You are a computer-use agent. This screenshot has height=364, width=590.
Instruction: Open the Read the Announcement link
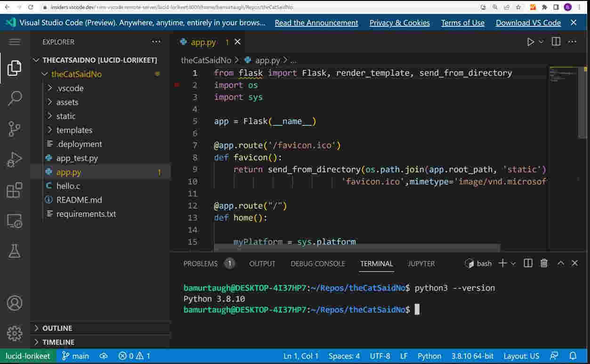316,23
